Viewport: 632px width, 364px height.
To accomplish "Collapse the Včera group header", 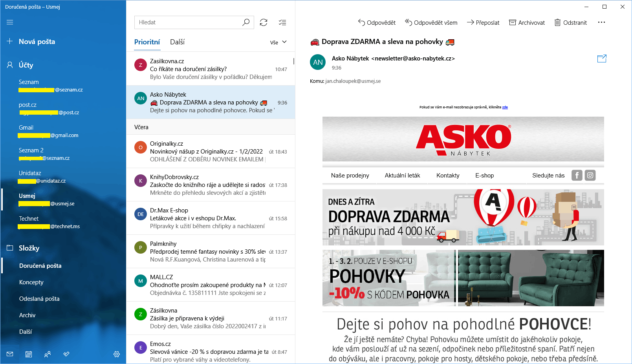I will 211,127.
